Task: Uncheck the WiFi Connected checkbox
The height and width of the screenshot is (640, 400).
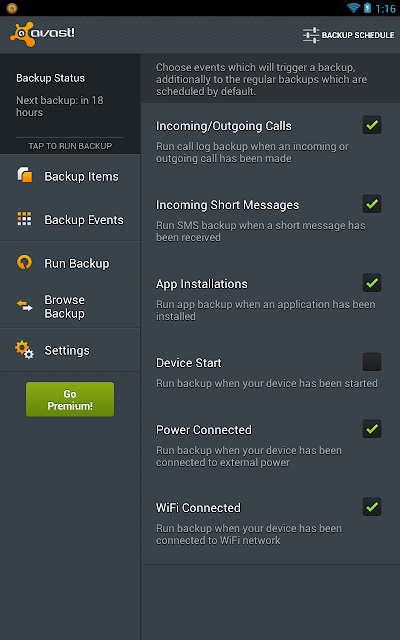Action: (x=372, y=507)
